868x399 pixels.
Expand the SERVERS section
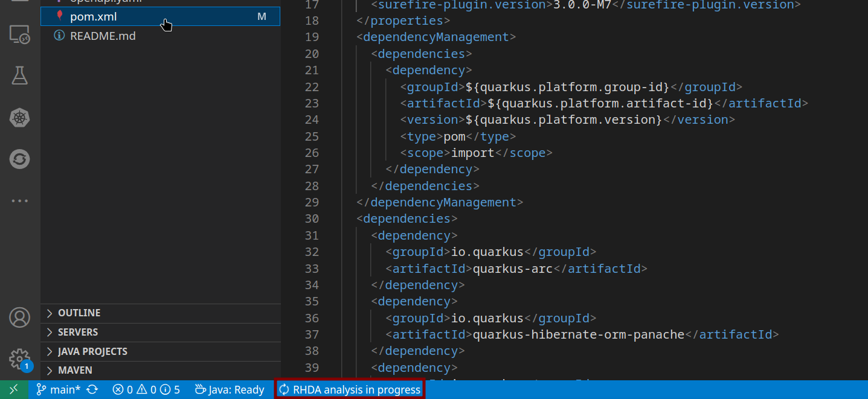click(78, 332)
